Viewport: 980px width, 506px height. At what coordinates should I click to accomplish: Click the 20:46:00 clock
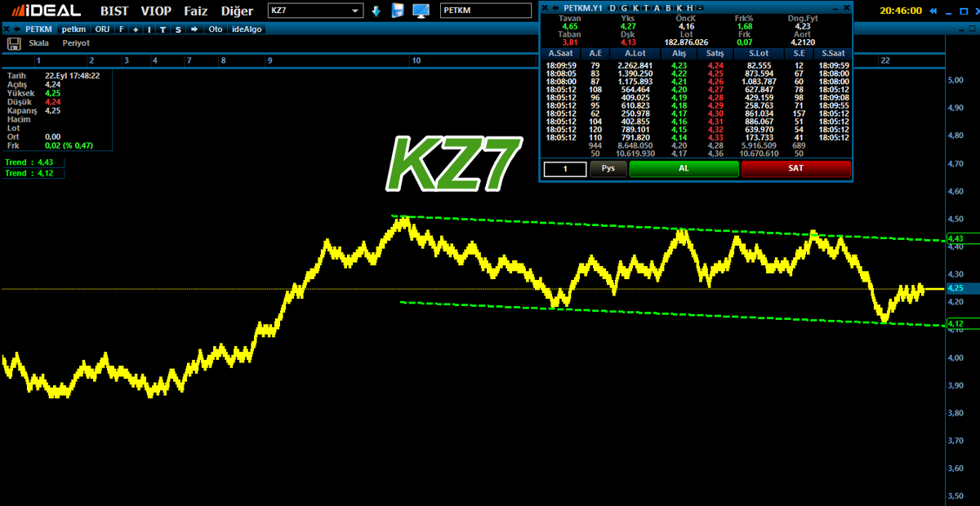pos(902,11)
